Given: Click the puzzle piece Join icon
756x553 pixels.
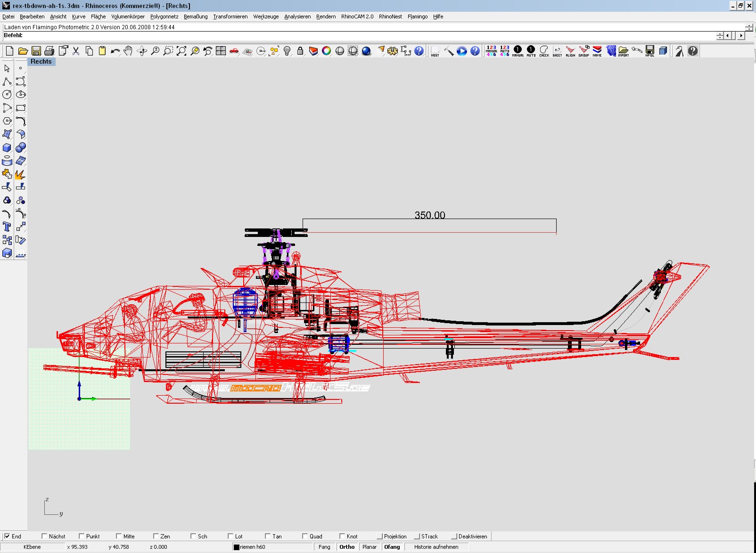Looking at the screenshot, I should click(7, 174).
